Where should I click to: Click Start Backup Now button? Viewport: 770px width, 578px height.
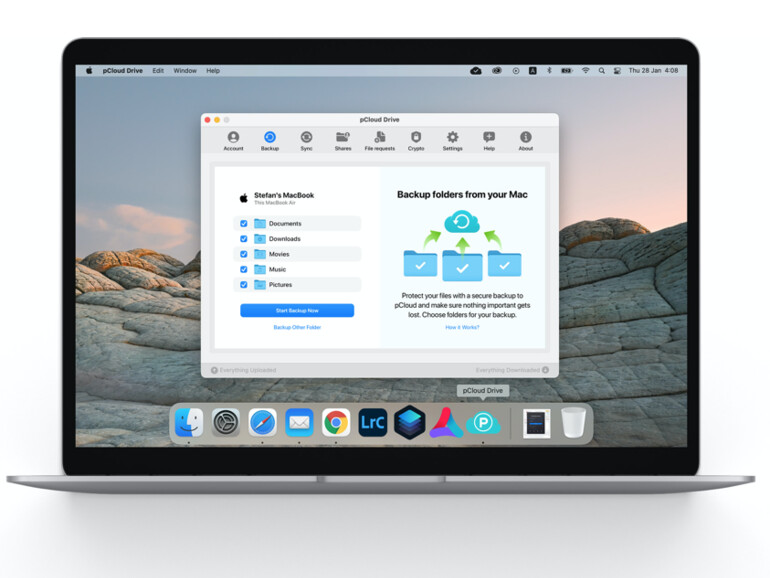[x=297, y=310]
